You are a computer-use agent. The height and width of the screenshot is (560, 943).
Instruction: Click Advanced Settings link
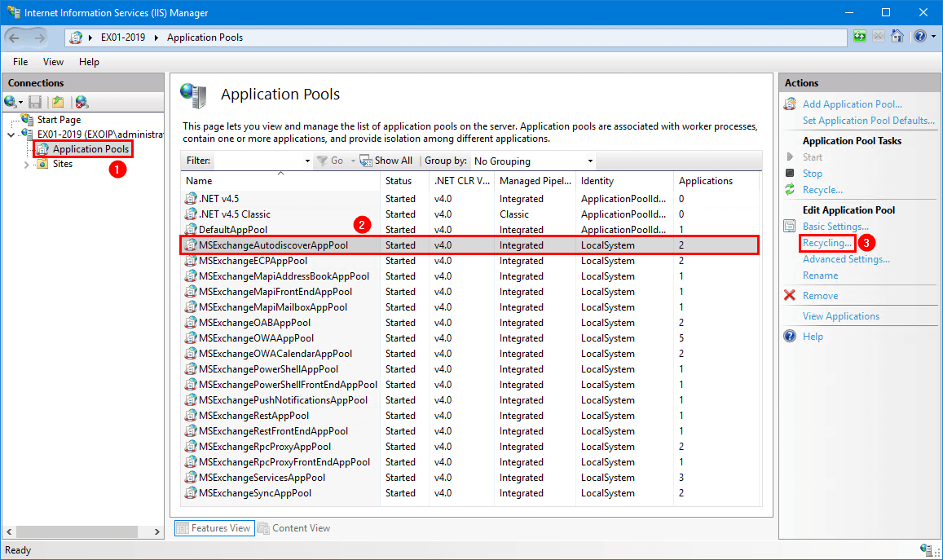point(846,259)
